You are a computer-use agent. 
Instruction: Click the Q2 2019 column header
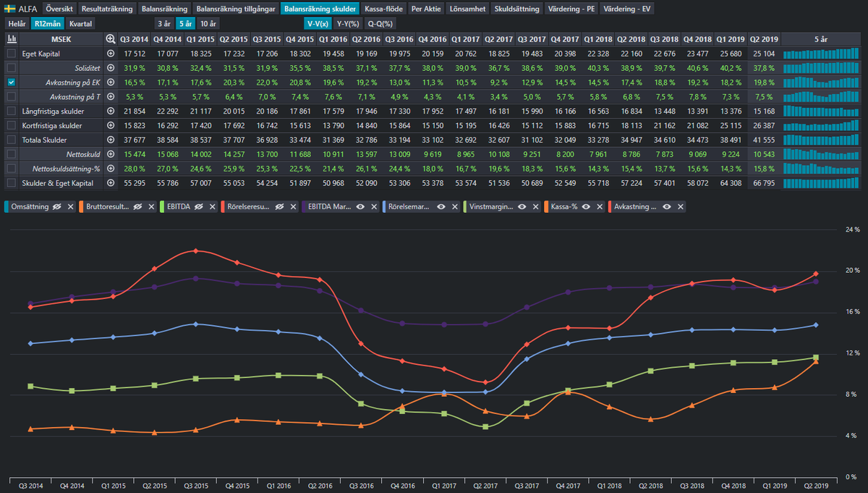(x=763, y=38)
